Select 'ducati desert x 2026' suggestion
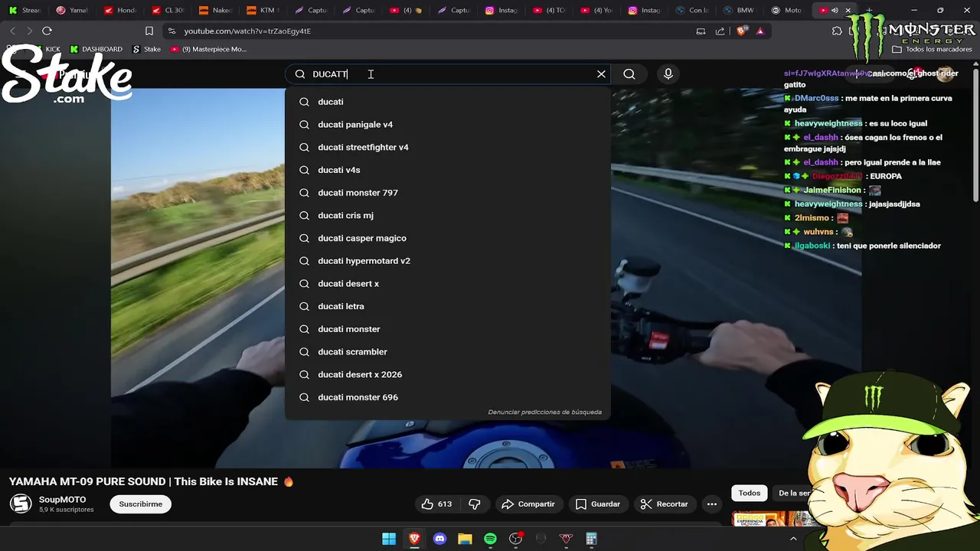The height and width of the screenshot is (551, 980). pyautogui.click(x=448, y=374)
